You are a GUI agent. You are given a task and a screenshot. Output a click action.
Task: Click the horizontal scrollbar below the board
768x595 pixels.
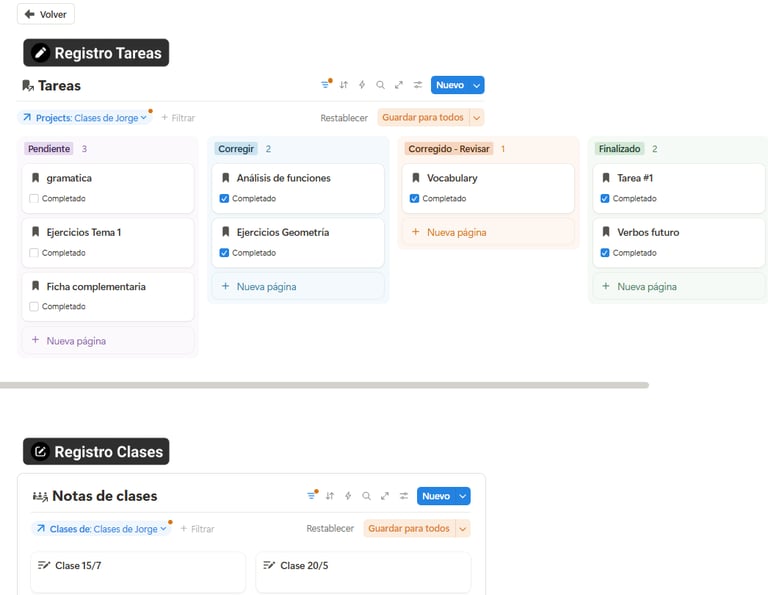tap(323, 385)
